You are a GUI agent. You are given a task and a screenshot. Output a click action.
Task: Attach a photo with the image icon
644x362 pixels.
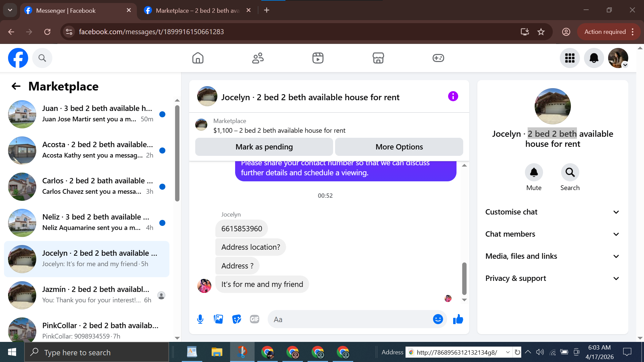(x=218, y=319)
